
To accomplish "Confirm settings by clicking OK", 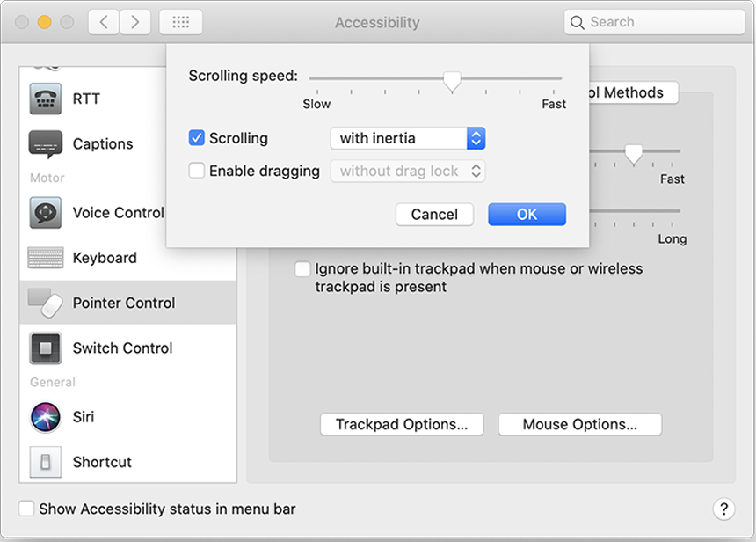I will [x=527, y=214].
